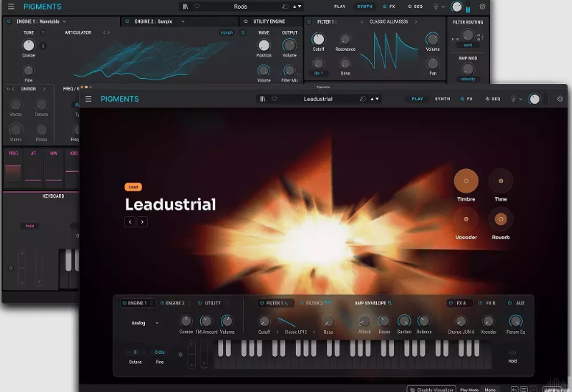Select the ENGINE 2 tab in play panel
The height and width of the screenshot is (392, 572).
click(172, 303)
